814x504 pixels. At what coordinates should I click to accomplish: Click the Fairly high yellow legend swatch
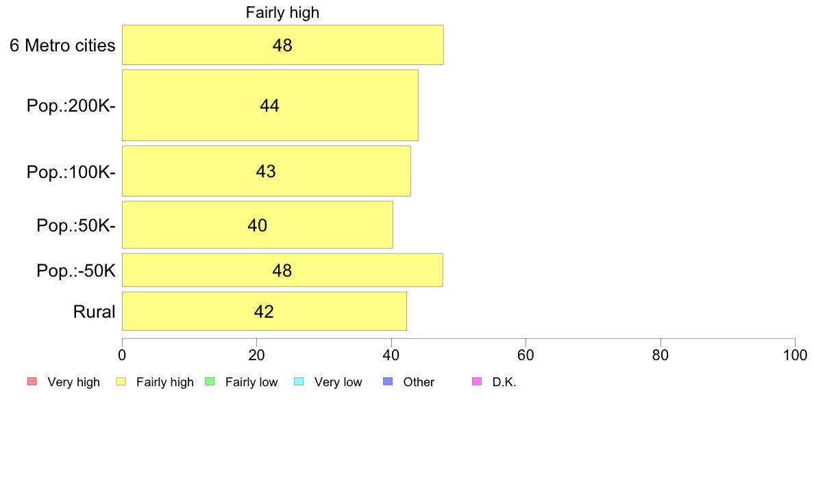point(121,381)
